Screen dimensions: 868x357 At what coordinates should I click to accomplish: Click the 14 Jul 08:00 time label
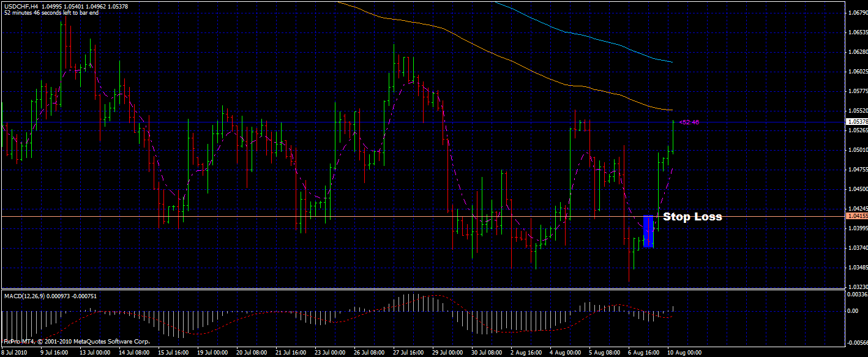pos(134,353)
